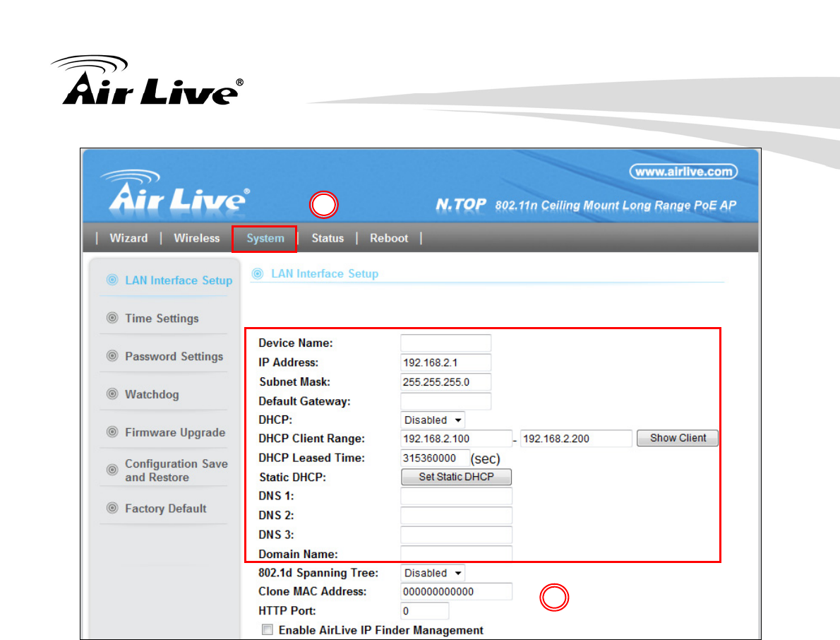Screen dimensions: 840x640
Task: Click the Show Client button
Action: pyautogui.click(x=678, y=438)
